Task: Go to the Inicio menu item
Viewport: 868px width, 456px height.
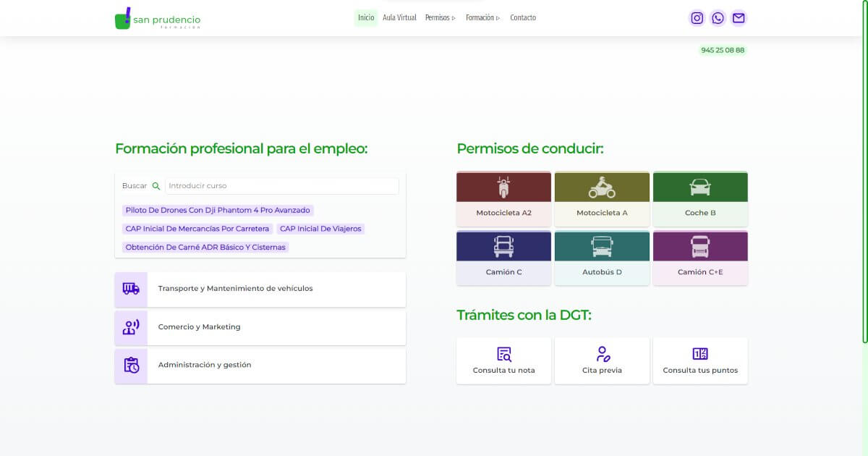Action: (x=366, y=17)
